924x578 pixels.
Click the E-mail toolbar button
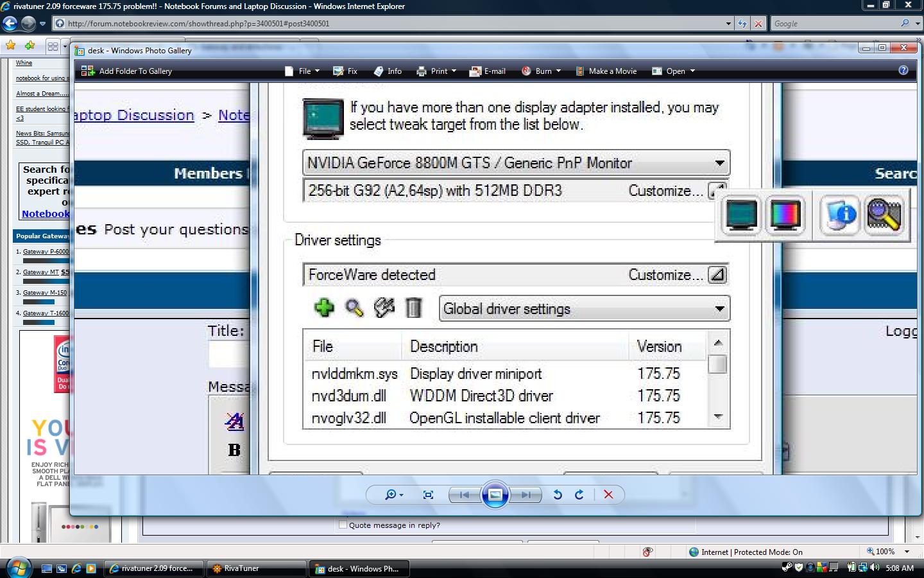click(x=488, y=71)
